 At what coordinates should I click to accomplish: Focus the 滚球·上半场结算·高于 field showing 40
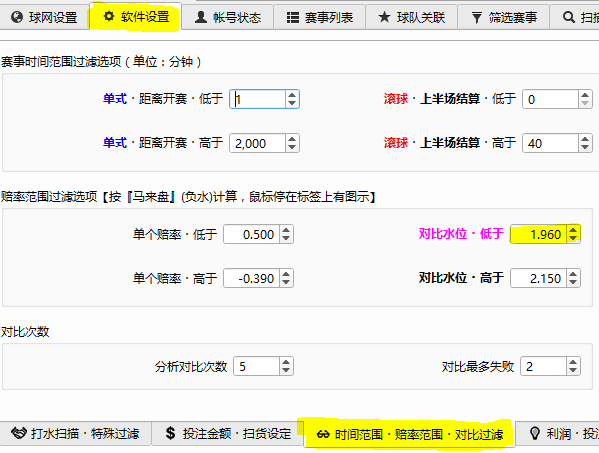pyautogui.click(x=550, y=143)
